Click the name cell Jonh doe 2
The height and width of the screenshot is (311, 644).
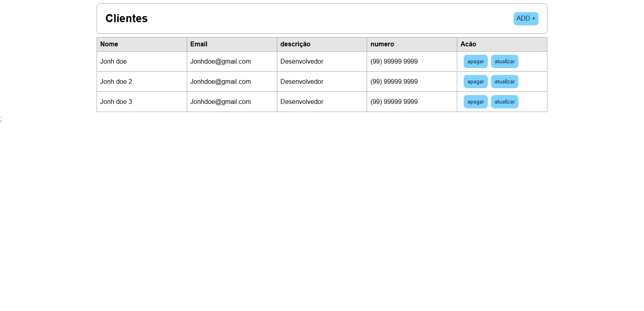116,82
